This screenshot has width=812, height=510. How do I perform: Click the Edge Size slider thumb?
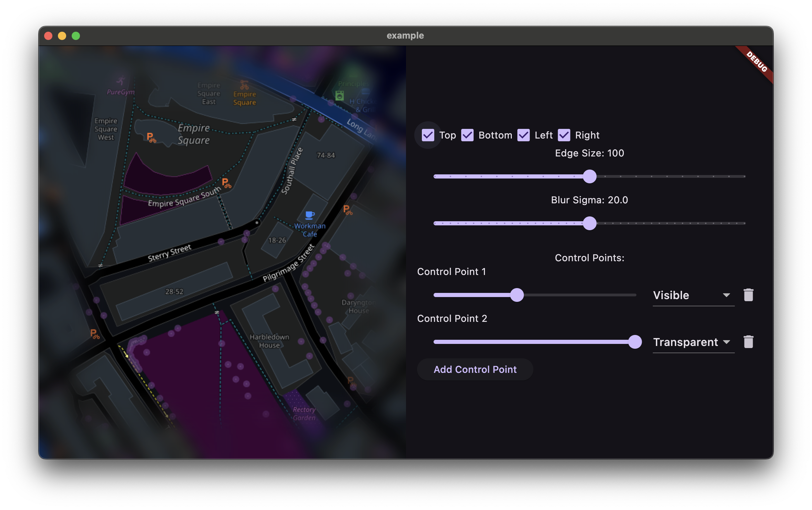click(590, 176)
